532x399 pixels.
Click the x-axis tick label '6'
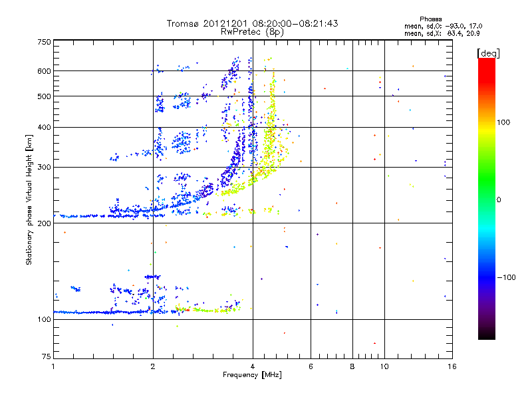pos(311,366)
